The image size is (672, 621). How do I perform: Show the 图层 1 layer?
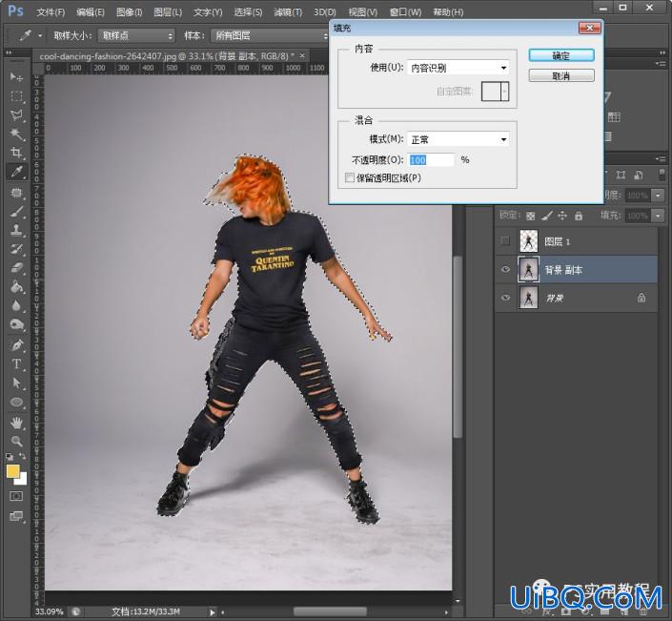click(x=506, y=241)
